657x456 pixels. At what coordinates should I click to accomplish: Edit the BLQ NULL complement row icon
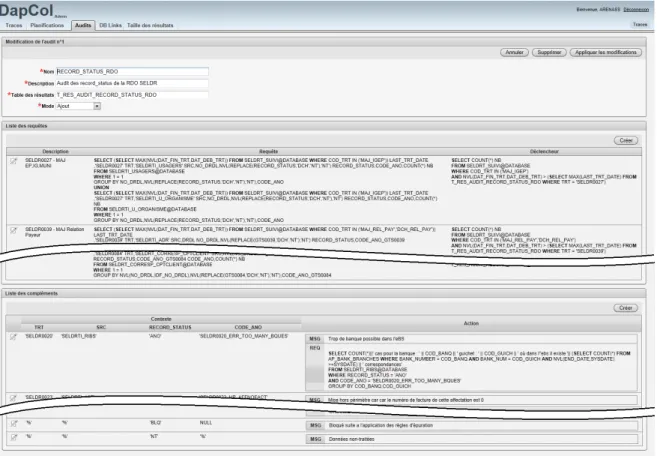pyautogui.click(x=13, y=423)
